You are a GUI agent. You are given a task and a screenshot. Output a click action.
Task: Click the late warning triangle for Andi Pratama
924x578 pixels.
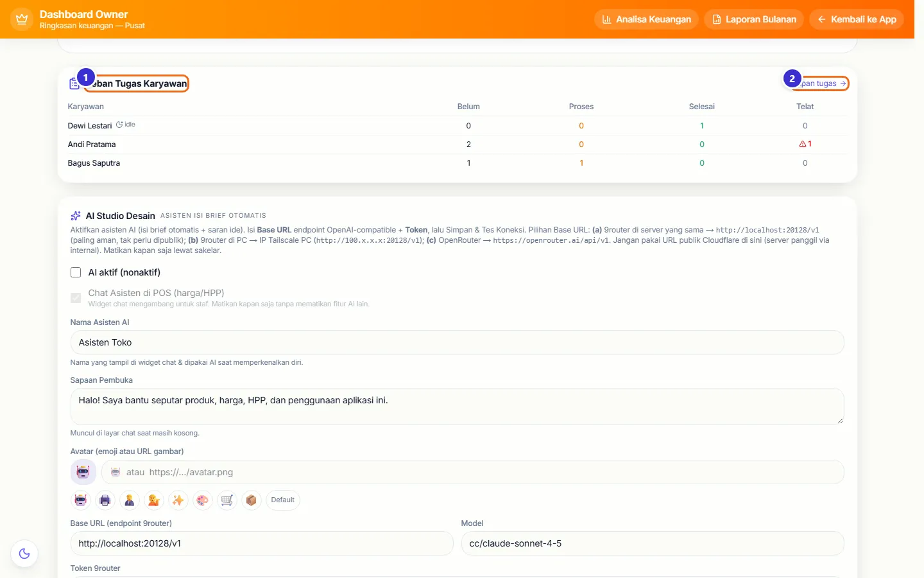coord(802,144)
